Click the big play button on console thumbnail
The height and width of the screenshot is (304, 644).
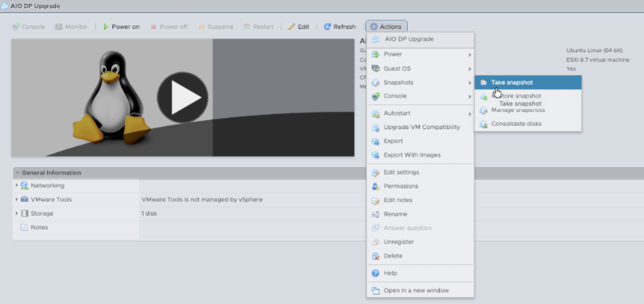point(183,98)
